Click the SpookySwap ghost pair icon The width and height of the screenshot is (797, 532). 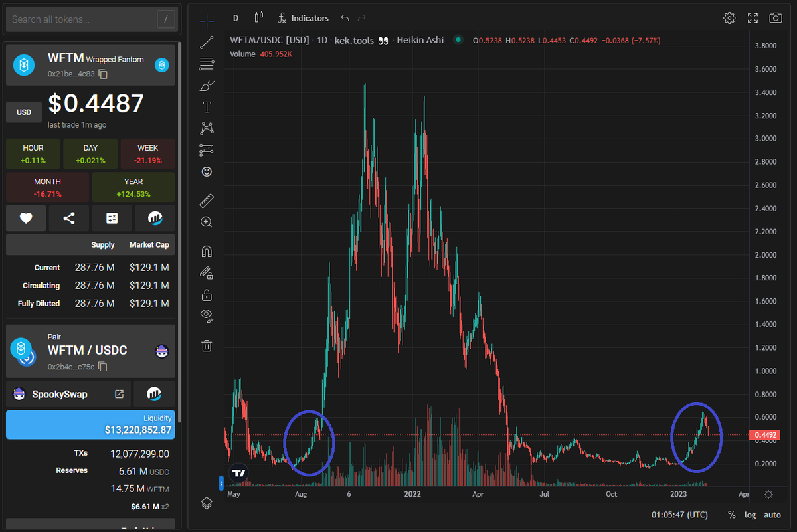click(162, 351)
